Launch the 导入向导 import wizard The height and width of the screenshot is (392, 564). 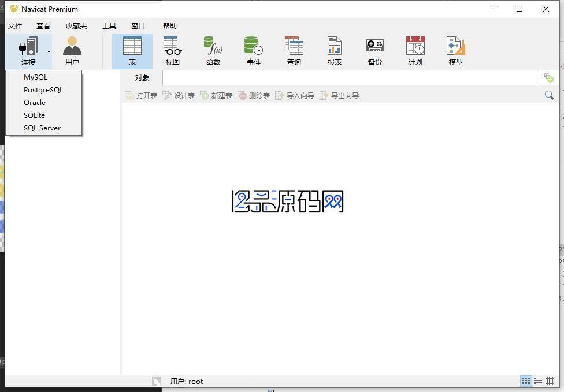click(295, 96)
